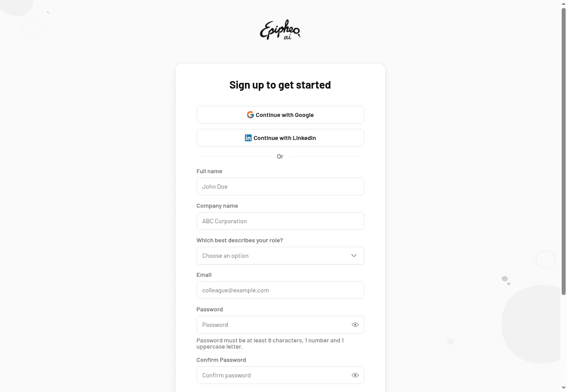This screenshot has width=567, height=392.
Task: Click the Google logo icon
Action: coord(250,115)
